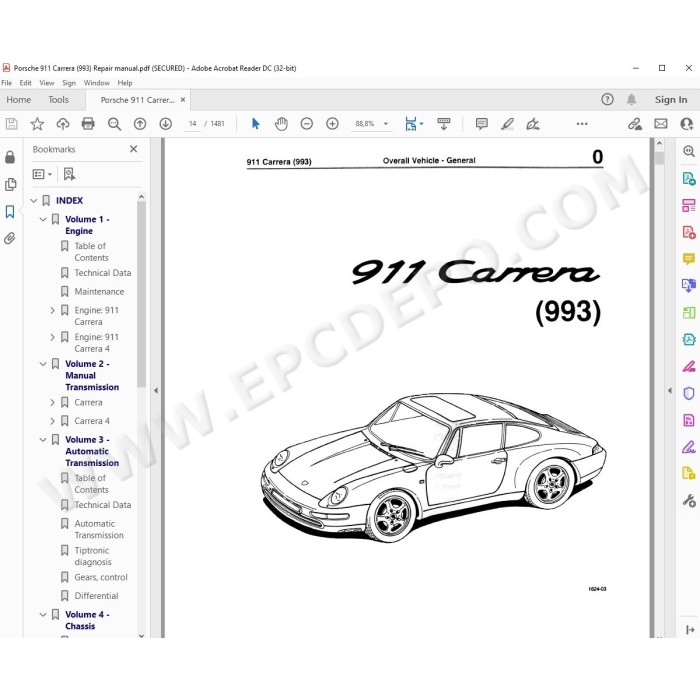Click the scrolling mode keyboard icon
This screenshot has height=700, width=700.
pyautogui.click(x=444, y=124)
